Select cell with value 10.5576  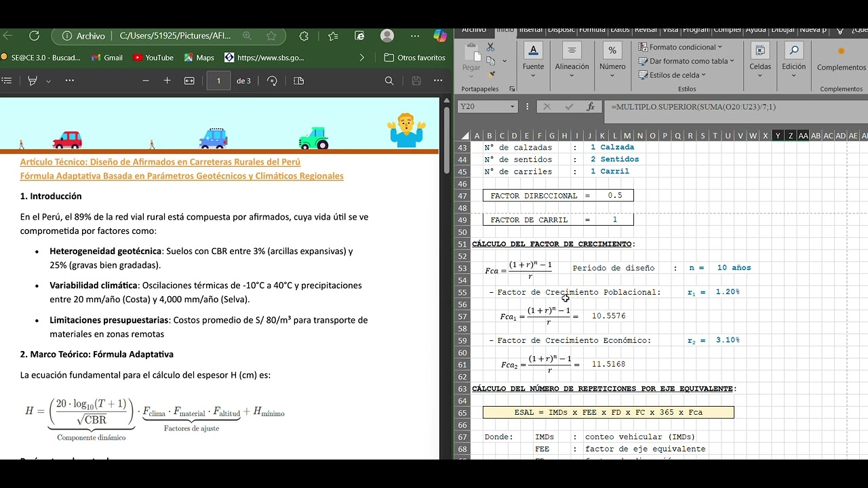(x=609, y=316)
